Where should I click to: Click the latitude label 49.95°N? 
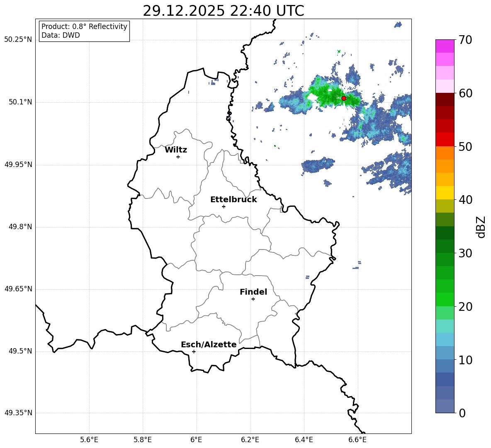click(18, 165)
